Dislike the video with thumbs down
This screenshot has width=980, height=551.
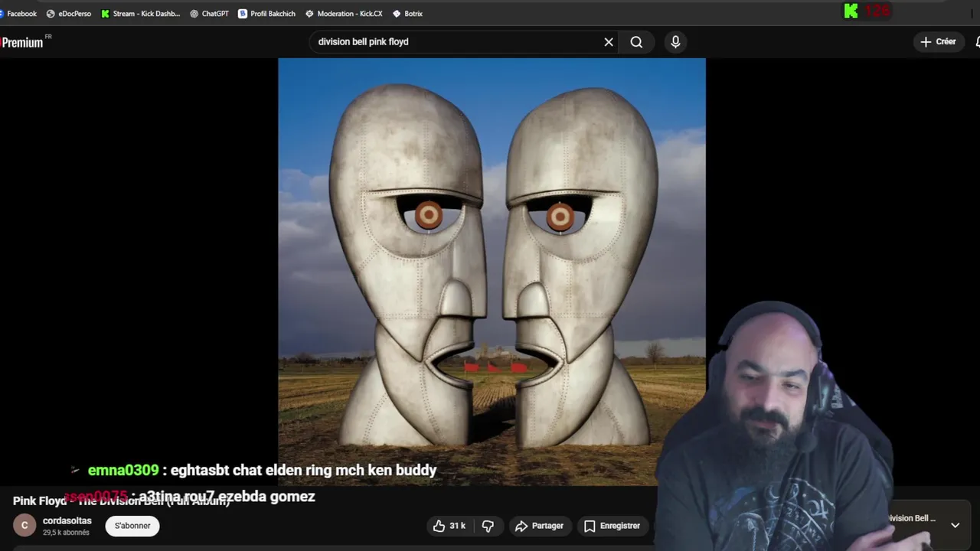[x=488, y=526]
